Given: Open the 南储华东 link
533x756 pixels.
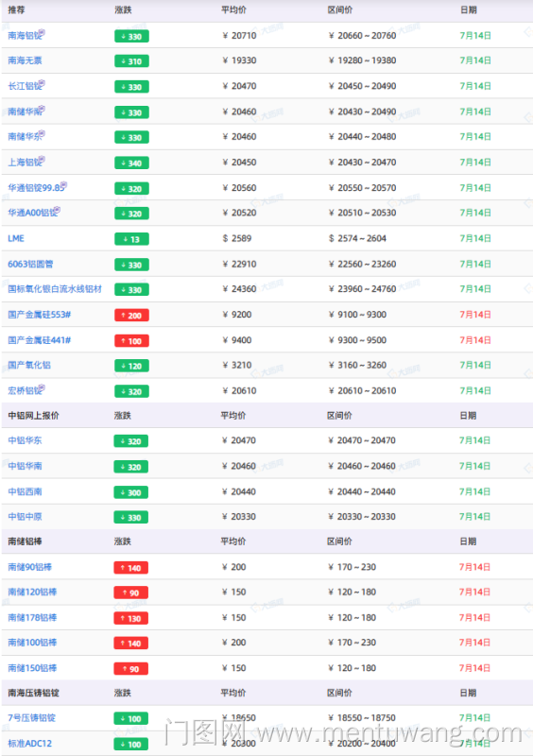Looking at the screenshot, I should [25, 136].
